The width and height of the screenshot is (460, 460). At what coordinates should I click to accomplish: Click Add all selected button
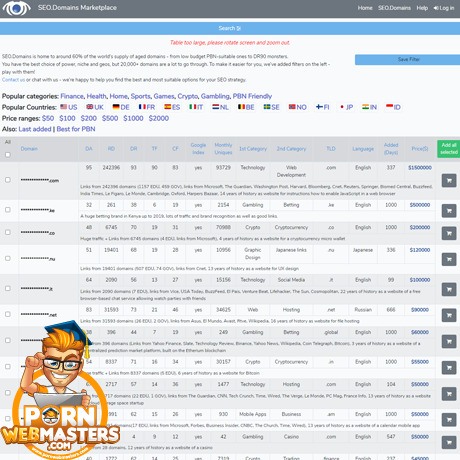coord(449,149)
